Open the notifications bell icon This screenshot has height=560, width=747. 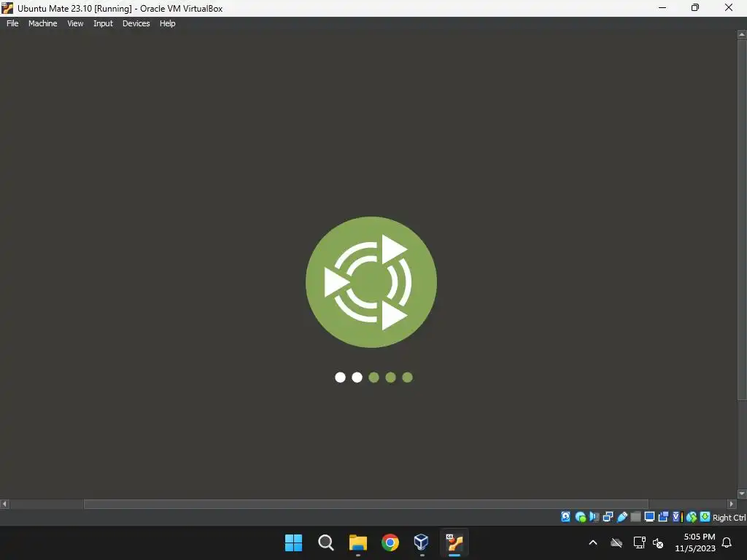pos(727,542)
